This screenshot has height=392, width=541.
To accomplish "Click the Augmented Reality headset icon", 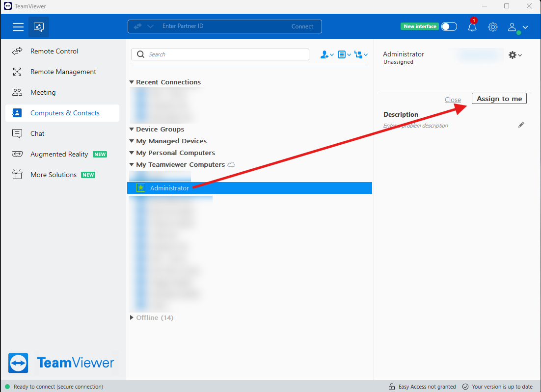I will 17,154.
